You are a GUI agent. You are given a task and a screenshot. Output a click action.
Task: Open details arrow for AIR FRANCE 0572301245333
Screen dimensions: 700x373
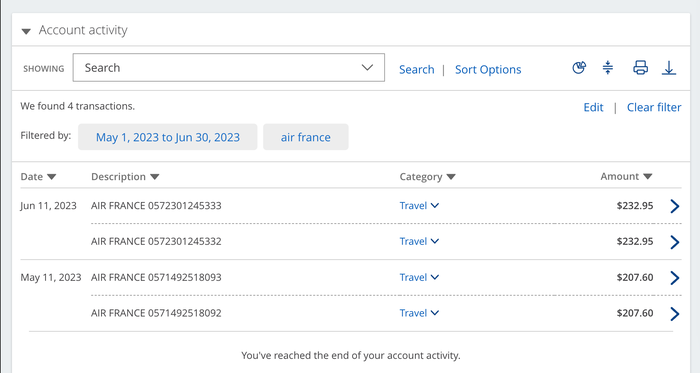(675, 206)
